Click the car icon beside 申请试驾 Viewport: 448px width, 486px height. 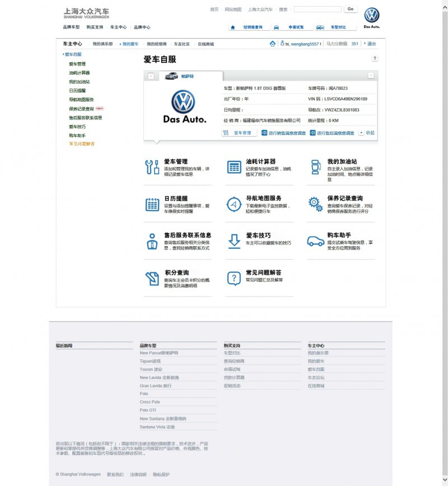point(277,27)
